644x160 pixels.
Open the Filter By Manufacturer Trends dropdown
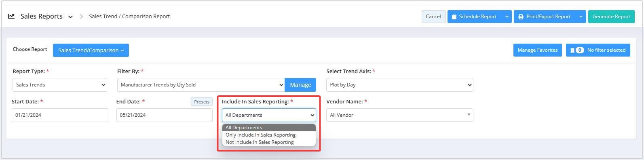tap(201, 85)
